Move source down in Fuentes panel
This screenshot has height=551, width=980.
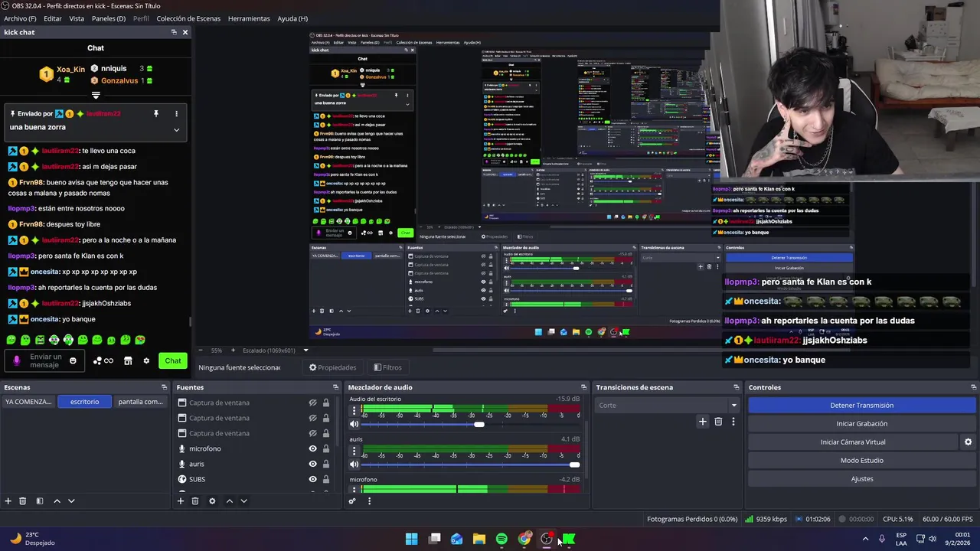tap(243, 501)
